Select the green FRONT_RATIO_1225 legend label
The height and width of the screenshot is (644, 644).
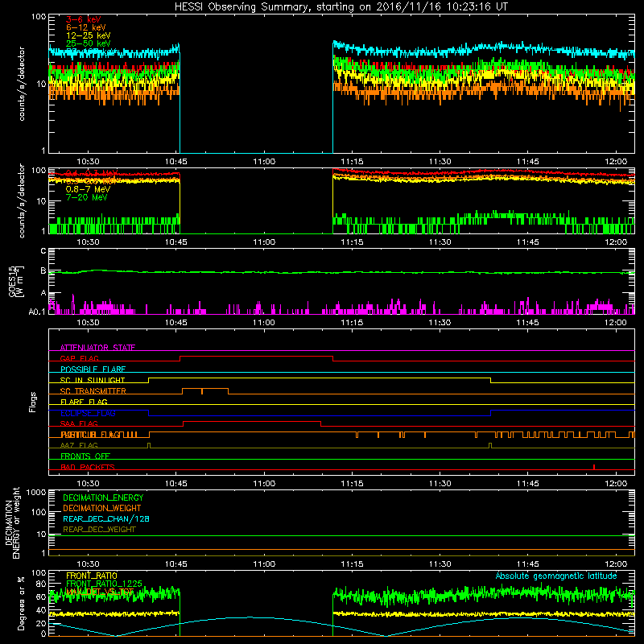[104, 584]
